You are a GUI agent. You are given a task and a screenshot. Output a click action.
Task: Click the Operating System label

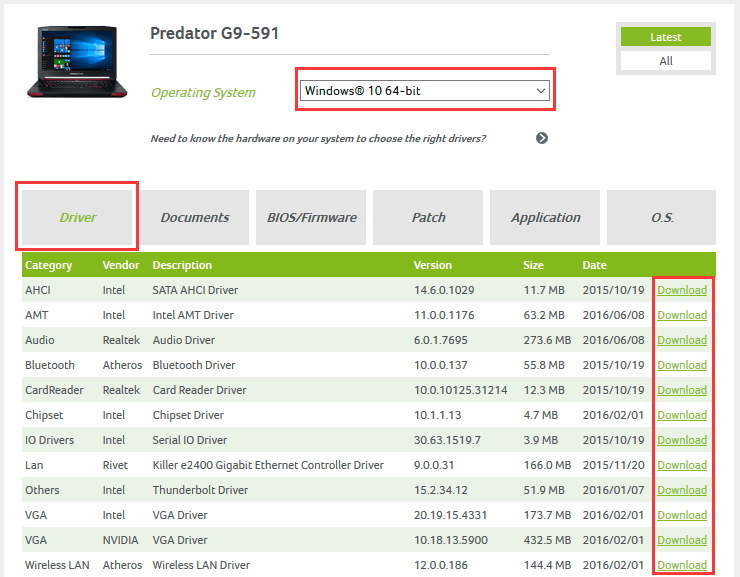(x=203, y=93)
